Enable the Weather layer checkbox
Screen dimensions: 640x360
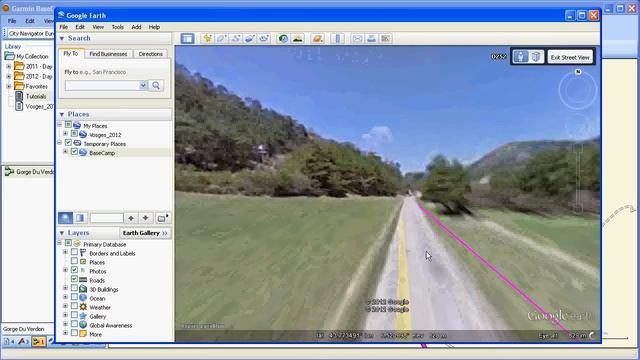[74, 306]
